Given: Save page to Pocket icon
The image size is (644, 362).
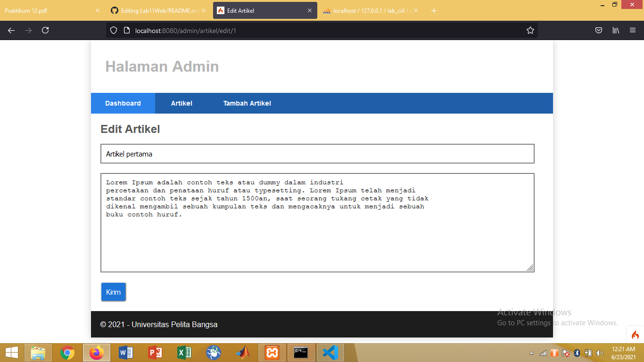Looking at the screenshot, I should (599, 30).
